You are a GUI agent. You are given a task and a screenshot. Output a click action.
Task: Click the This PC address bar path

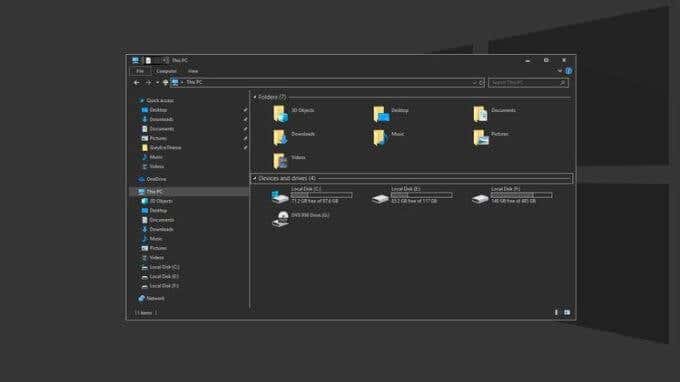tap(194, 82)
